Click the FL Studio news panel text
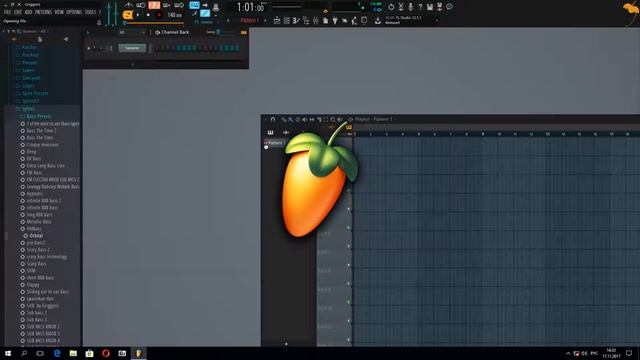This screenshot has height=360, width=640. pyautogui.click(x=403, y=20)
